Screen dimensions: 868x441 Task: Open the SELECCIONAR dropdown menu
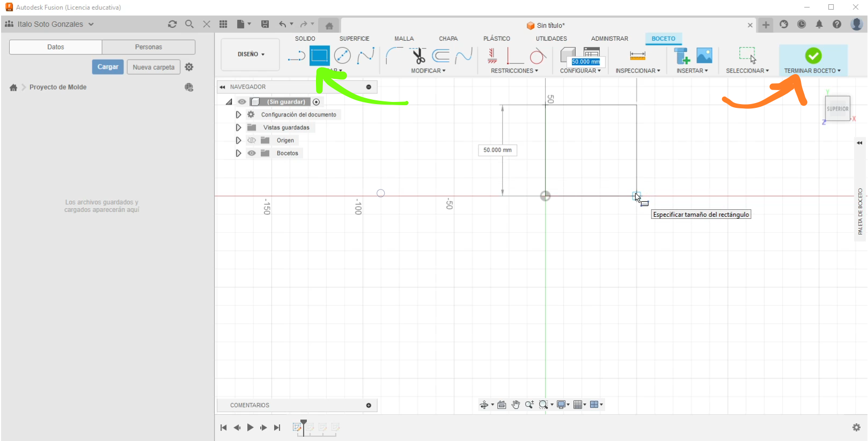coord(747,71)
